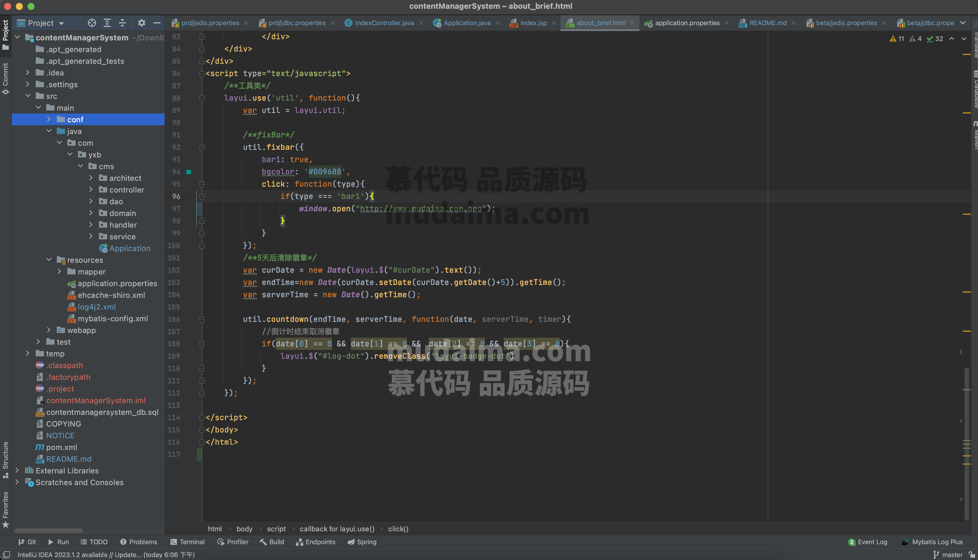Click the mudaima URL in line 97
Image resolution: width=978 pixels, height=560 pixels.
pyautogui.click(x=421, y=208)
